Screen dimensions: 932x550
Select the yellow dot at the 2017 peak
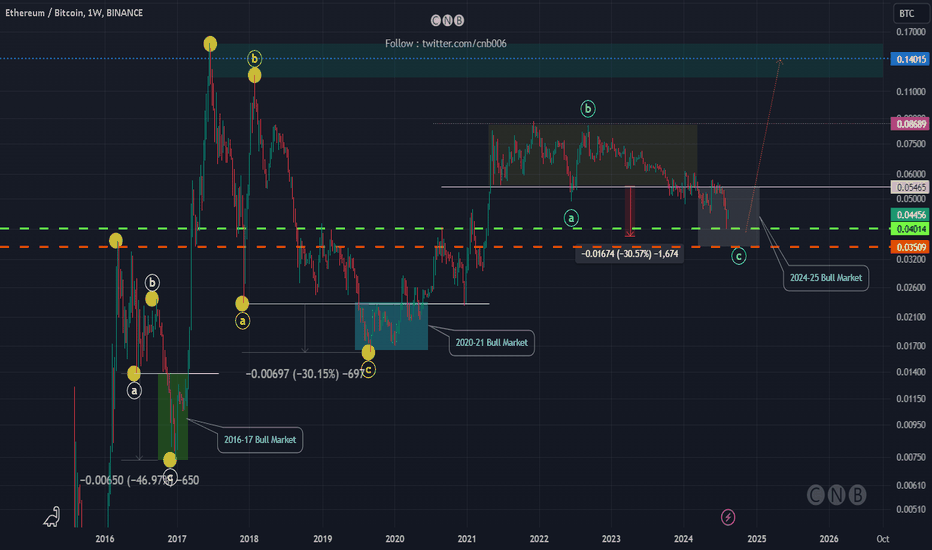point(210,43)
